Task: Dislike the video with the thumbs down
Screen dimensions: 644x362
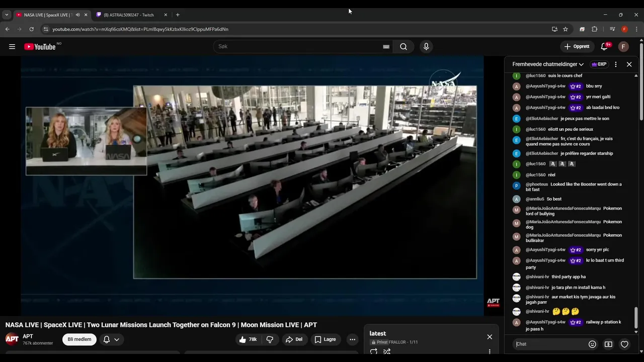Action: tap(270, 339)
